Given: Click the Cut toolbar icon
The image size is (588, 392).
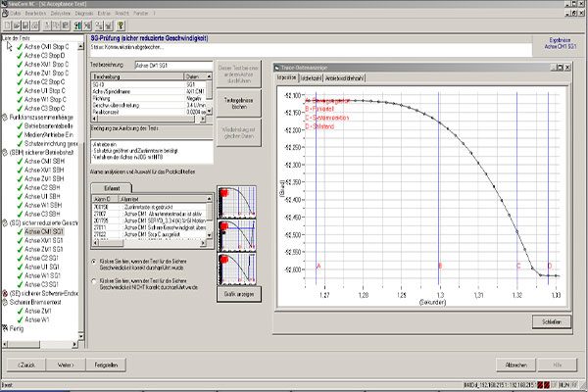Looking at the screenshot, I should (x=47, y=25).
